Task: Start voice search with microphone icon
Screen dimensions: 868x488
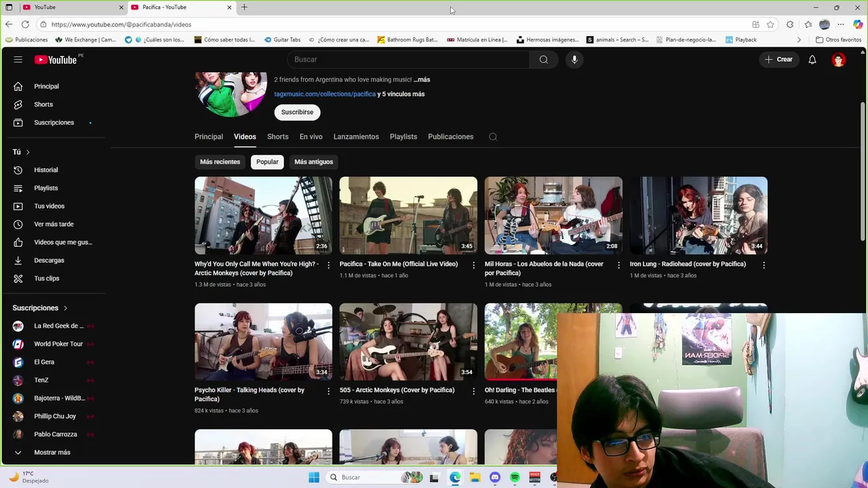Action: coord(574,60)
